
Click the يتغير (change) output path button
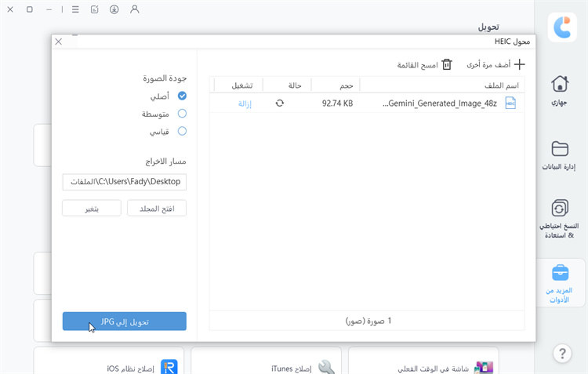tap(92, 208)
